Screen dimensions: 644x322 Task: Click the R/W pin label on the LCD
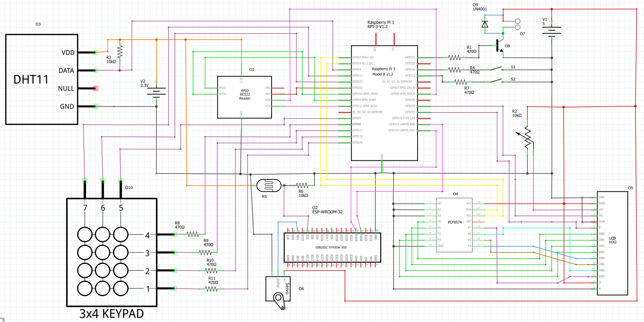click(x=602, y=221)
